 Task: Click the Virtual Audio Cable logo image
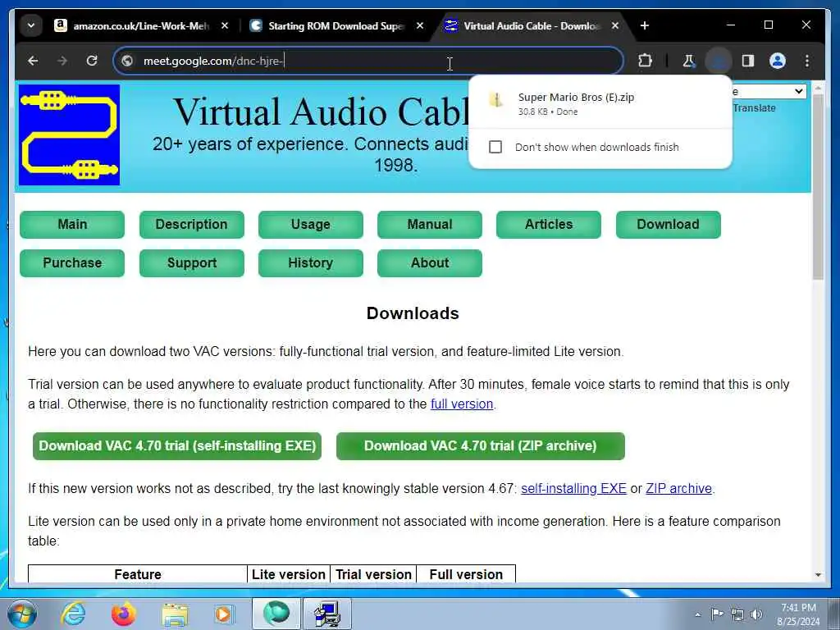tap(70, 135)
